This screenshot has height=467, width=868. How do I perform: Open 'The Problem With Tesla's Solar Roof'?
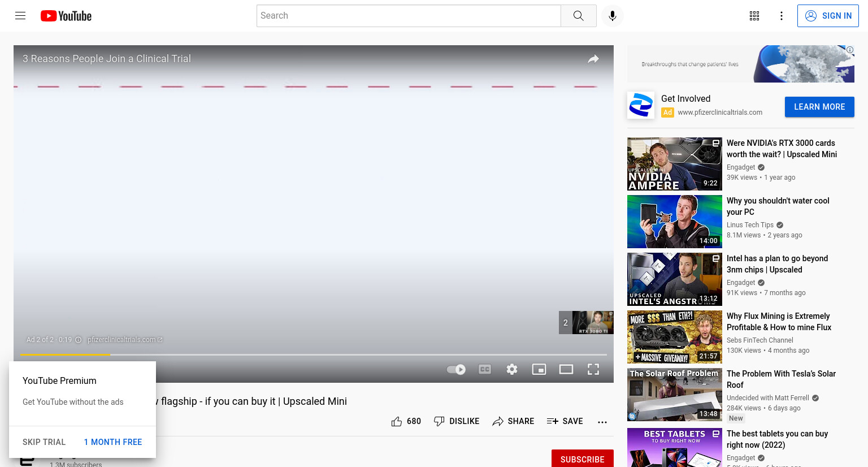[x=781, y=379]
